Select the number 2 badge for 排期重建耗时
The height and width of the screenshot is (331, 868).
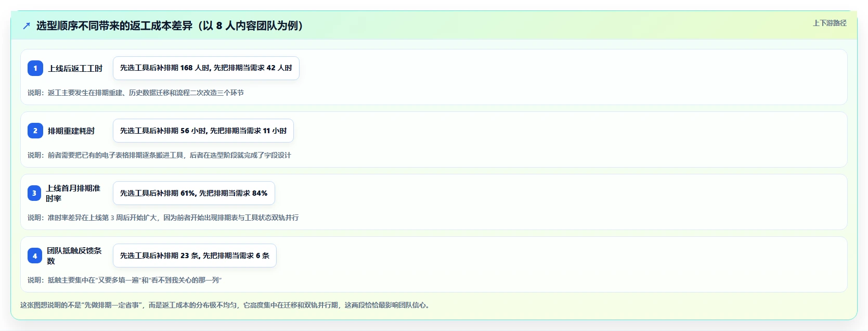click(35, 131)
